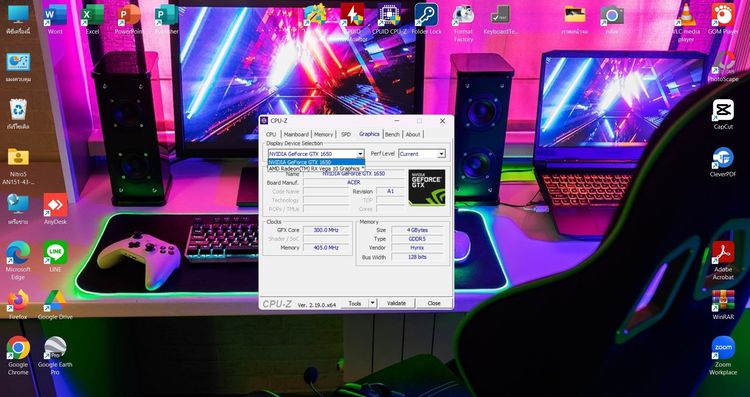This screenshot has width=750, height=397.
Task: Open Adobe Acrobat desktop icon
Action: tap(723, 260)
